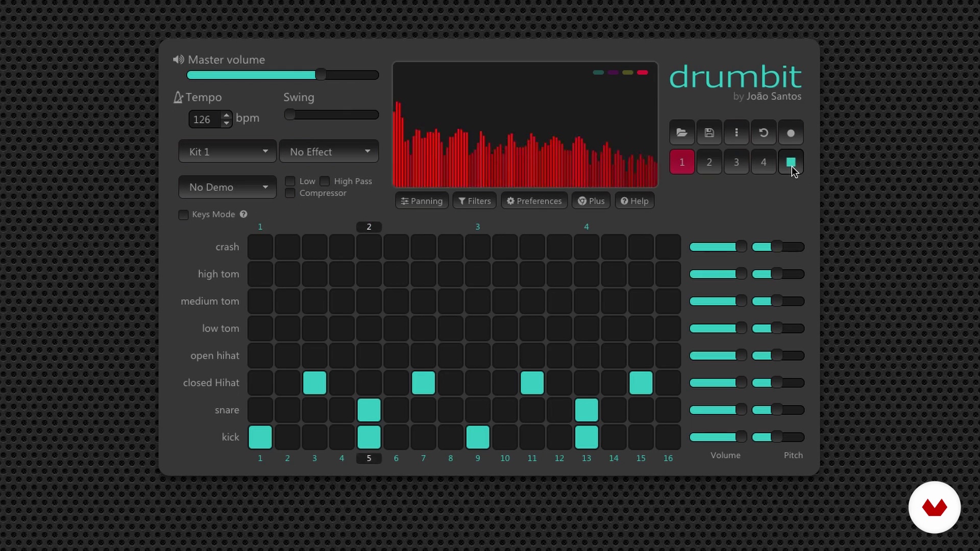This screenshot has width=980, height=551.
Task: Activate low tom on step 12
Action: click(x=559, y=329)
